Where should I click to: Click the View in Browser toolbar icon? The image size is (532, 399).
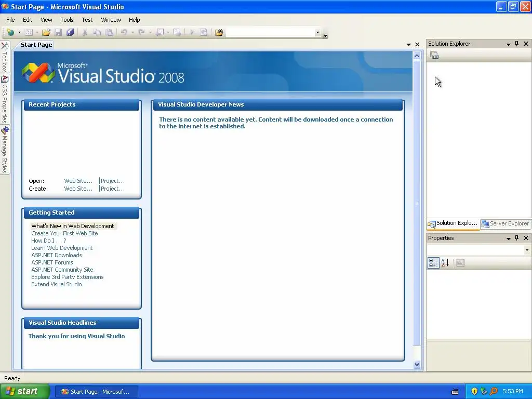204,32
